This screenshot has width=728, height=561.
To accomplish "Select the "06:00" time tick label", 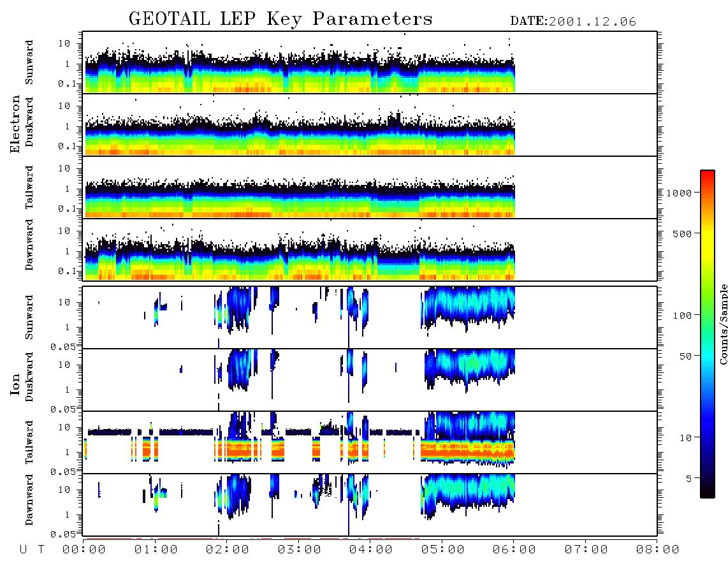I will click(514, 550).
